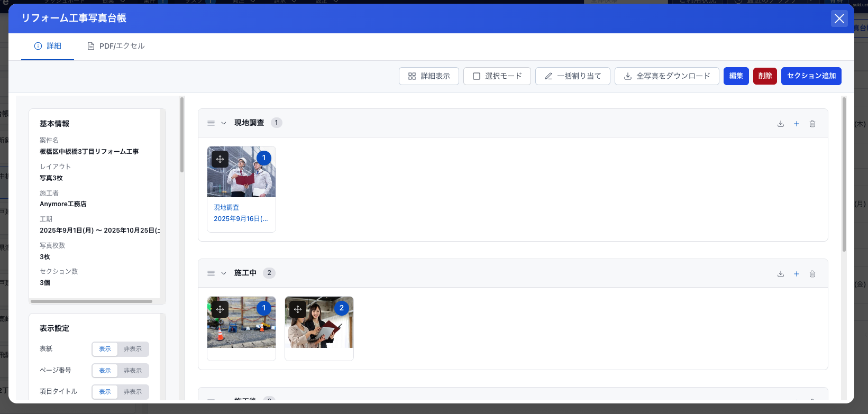Click move handle on 現地調査 photo

pyautogui.click(x=220, y=159)
